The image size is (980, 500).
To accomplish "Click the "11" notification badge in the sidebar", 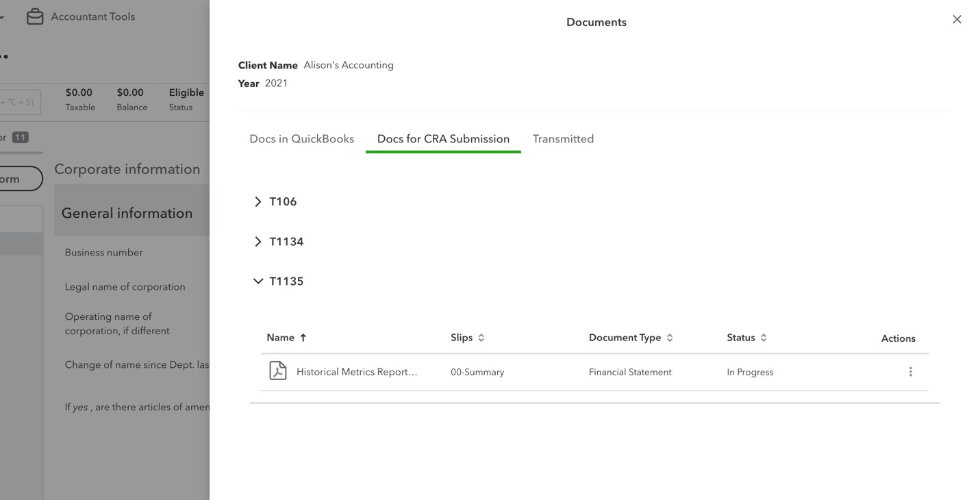I will 18,138.
